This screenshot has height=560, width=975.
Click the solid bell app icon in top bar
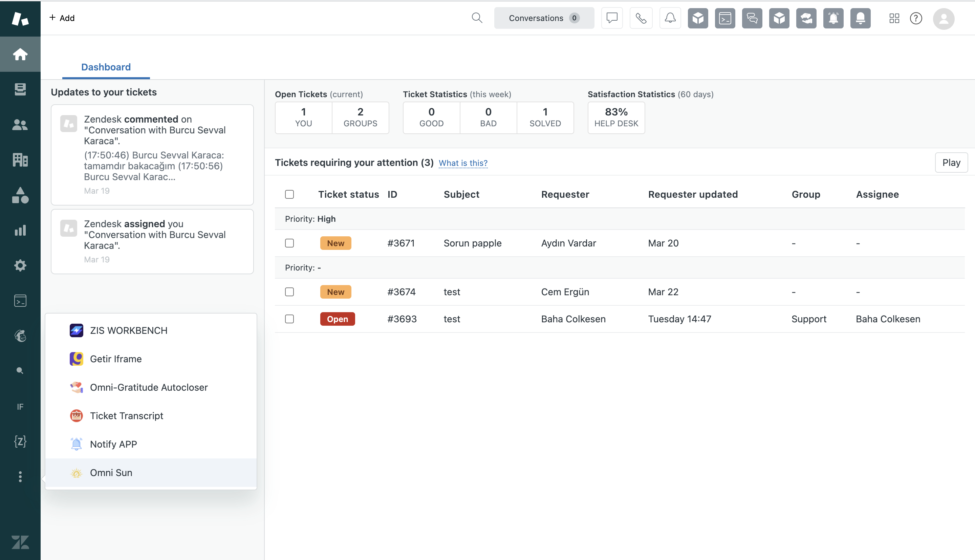point(861,18)
